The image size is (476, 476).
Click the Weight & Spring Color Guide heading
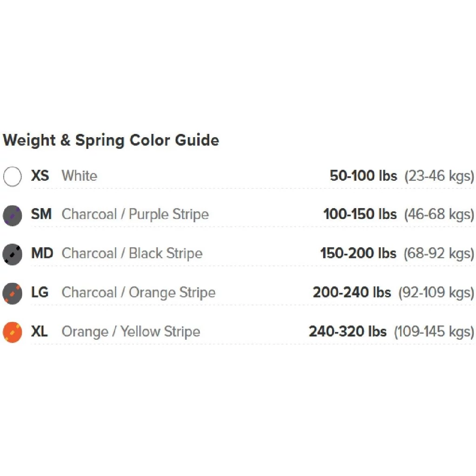point(111,140)
